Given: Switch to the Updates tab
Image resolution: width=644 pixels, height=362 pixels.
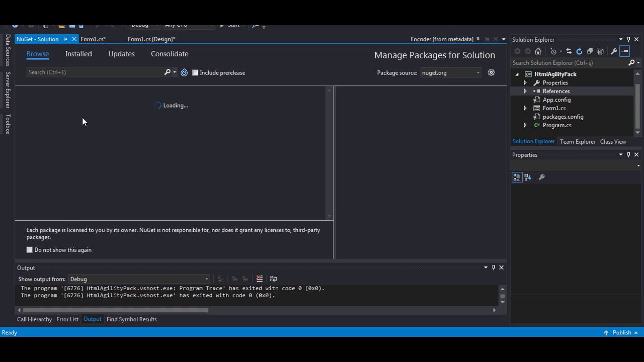Looking at the screenshot, I should [121, 54].
